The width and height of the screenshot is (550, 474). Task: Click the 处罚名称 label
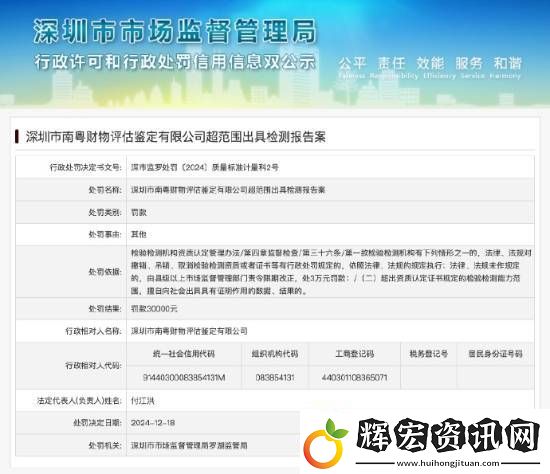click(105, 190)
